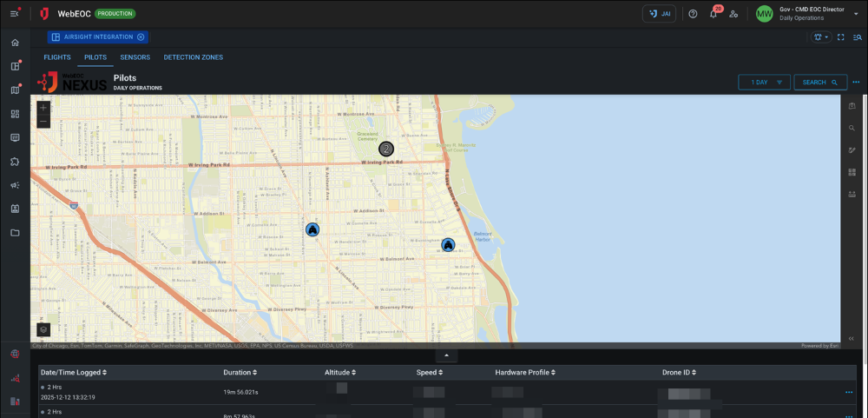
Task: Collapse the right map tools panel
Action: pos(852,338)
